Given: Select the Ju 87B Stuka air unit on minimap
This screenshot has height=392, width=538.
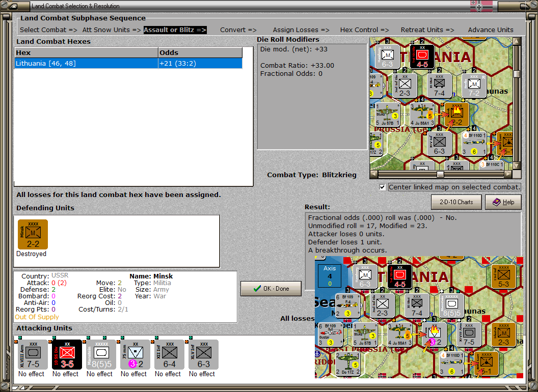Looking at the screenshot, I should point(387,115).
